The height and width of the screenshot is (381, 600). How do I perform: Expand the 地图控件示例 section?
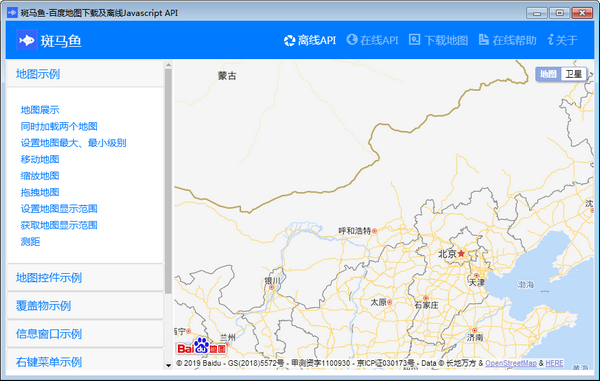[85, 278]
